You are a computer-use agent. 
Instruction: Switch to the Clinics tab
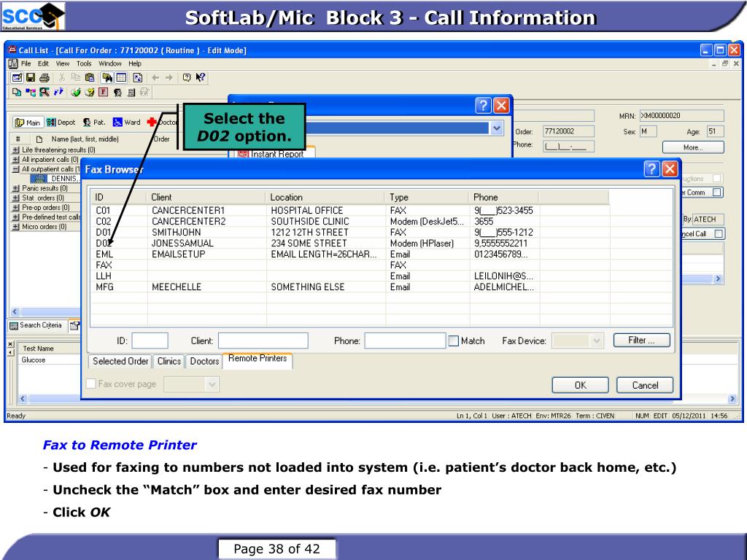click(x=169, y=362)
